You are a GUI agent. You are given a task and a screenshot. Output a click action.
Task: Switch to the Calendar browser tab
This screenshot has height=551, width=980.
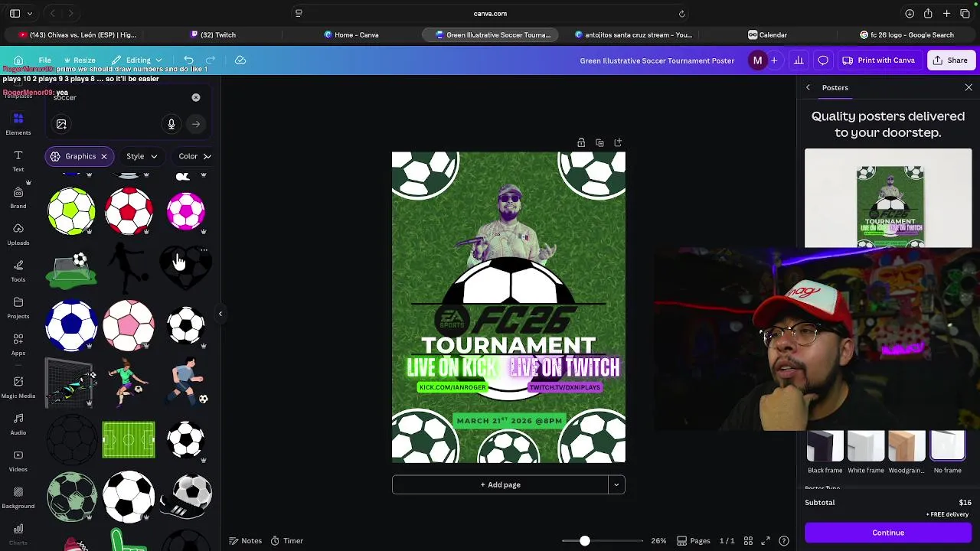coord(767,34)
